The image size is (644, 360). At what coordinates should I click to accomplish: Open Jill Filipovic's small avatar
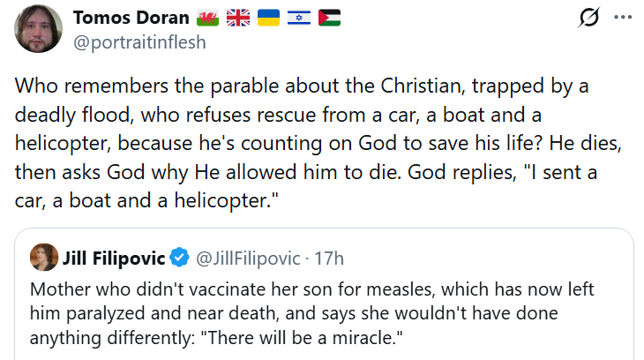click(45, 258)
